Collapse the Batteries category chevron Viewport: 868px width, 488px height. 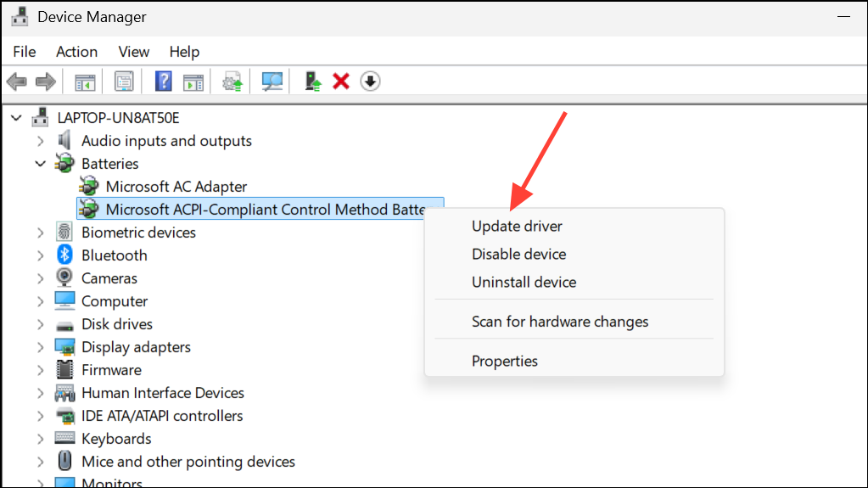[x=41, y=164]
